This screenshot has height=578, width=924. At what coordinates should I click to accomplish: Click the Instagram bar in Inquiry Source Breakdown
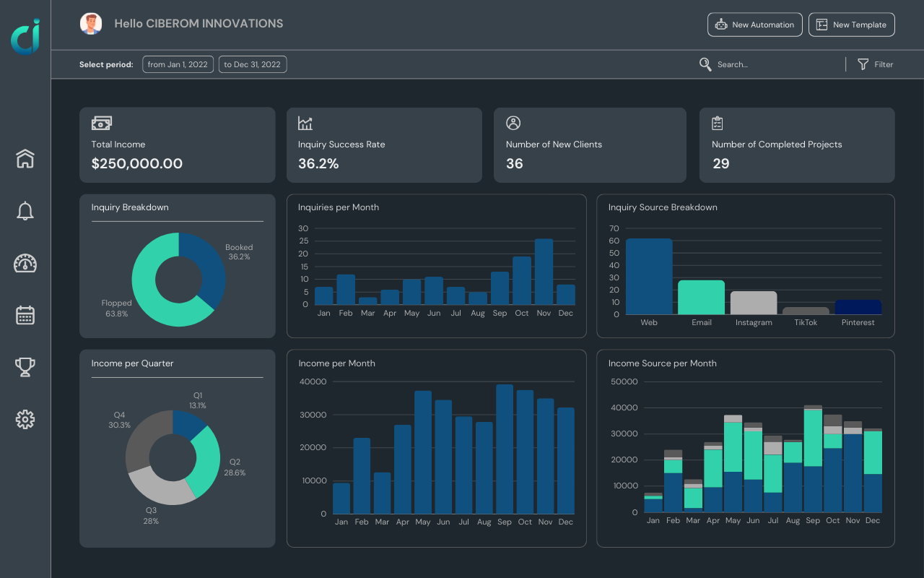pos(754,303)
